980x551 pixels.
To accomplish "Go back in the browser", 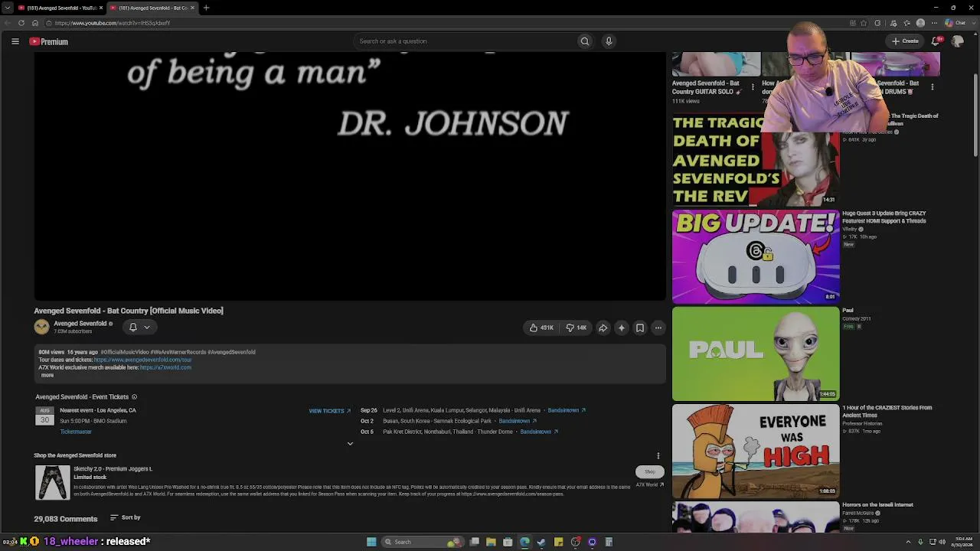I will [8, 23].
